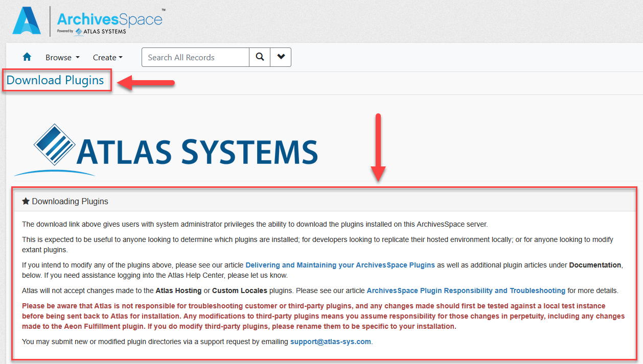Viewport: 643px width, 364px height.
Task: Click the trademark symbol beside ArchivesSpace
Action: 164,9
